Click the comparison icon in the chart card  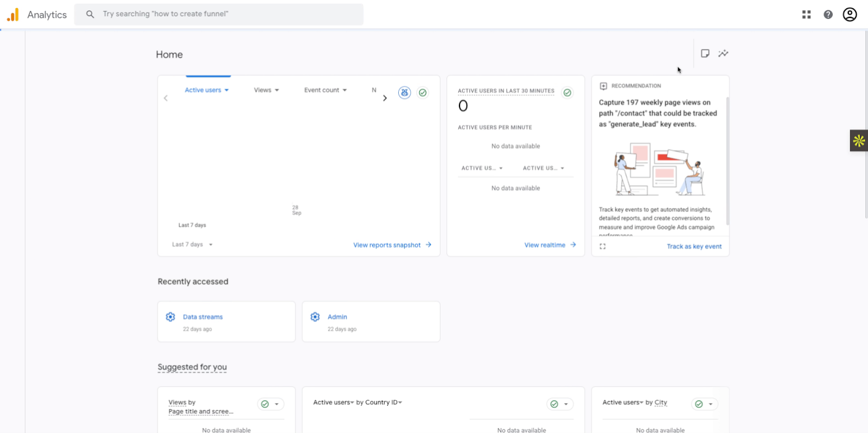coord(404,93)
